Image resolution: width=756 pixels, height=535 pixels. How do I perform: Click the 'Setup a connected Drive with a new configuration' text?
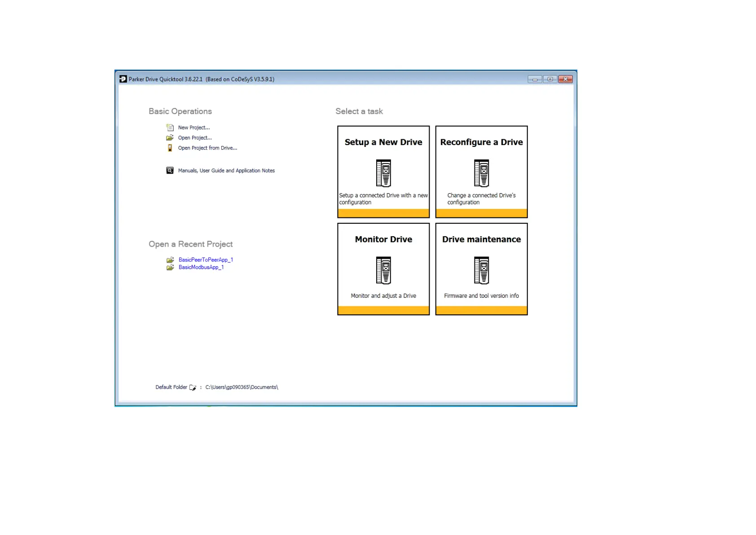[x=383, y=199]
